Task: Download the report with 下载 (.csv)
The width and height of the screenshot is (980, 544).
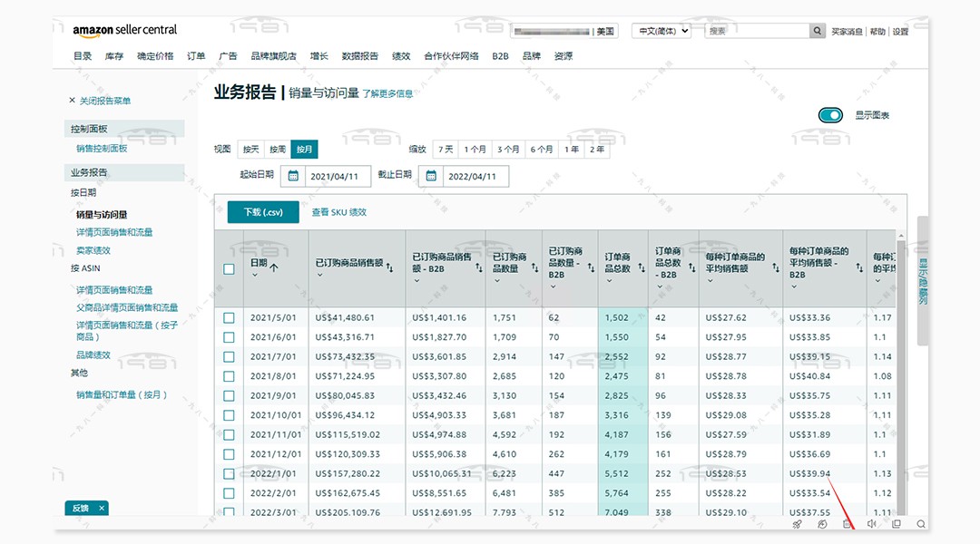Action: click(263, 212)
